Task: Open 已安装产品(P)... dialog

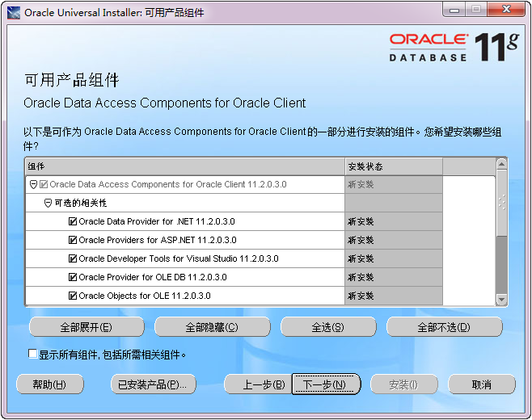Action: pos(154,384)
